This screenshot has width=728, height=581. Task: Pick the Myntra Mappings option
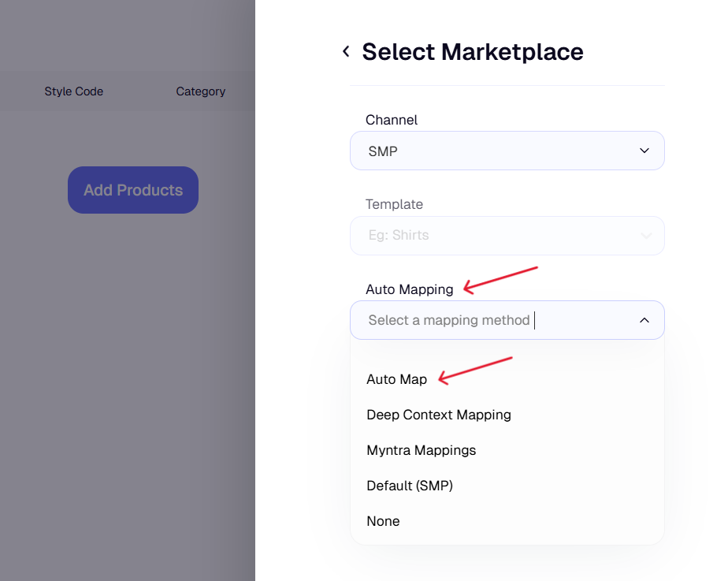click(x=422, y=450)
